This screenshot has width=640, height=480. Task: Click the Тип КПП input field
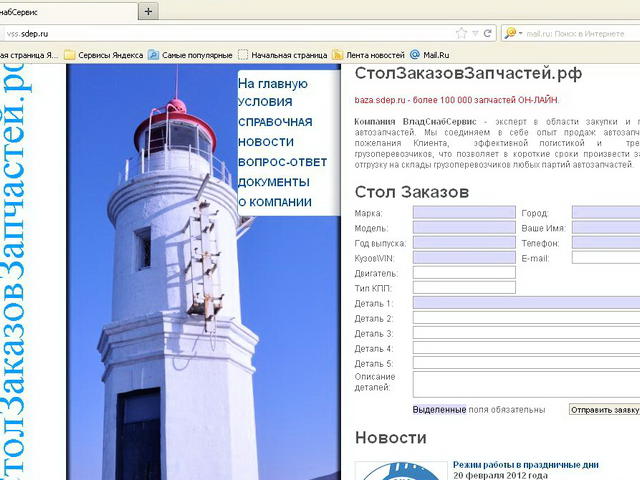(x=464, y=287)
